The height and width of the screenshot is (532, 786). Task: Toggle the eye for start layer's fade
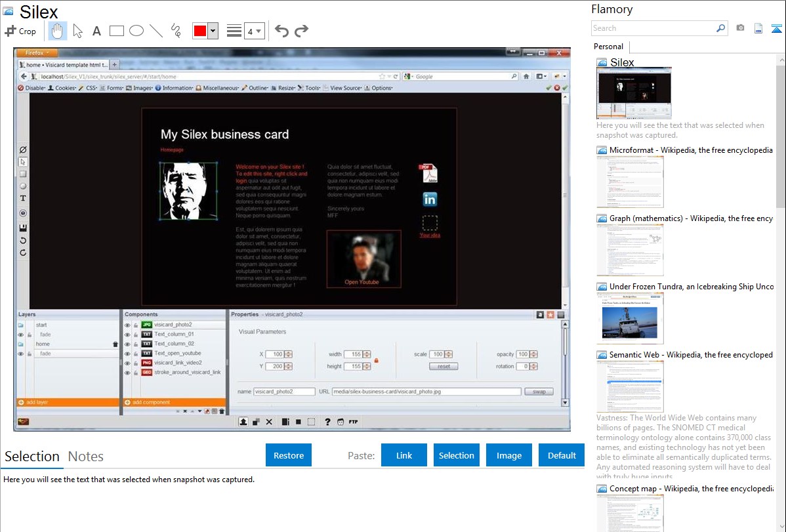[21, 335]
